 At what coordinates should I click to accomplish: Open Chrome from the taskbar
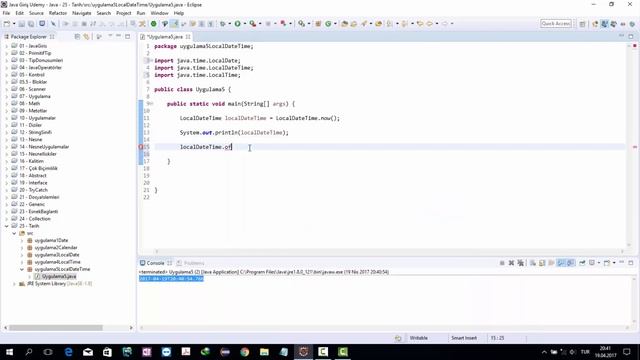point(244,351)
